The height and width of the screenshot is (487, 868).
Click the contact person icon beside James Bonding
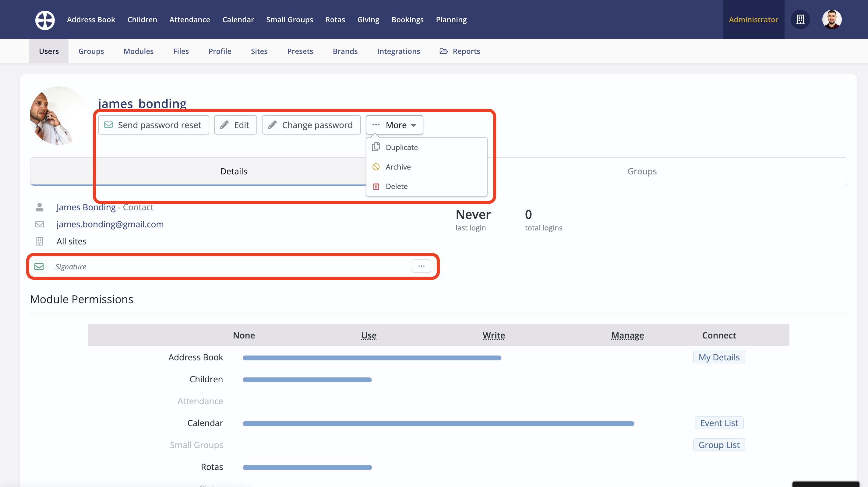pyautogui.click(x=39, y=207)
